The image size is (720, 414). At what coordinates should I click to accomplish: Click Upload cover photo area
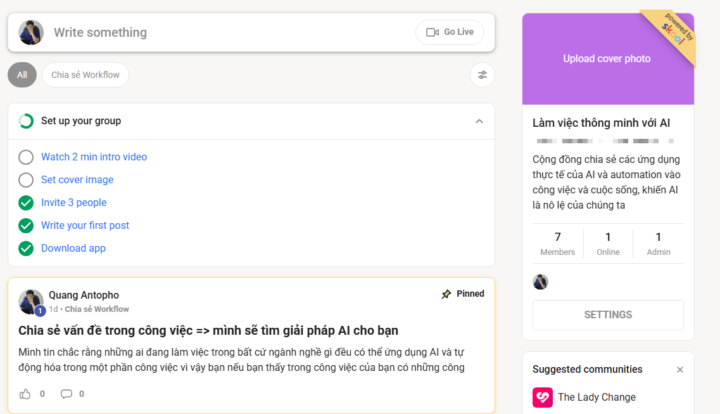608,59
